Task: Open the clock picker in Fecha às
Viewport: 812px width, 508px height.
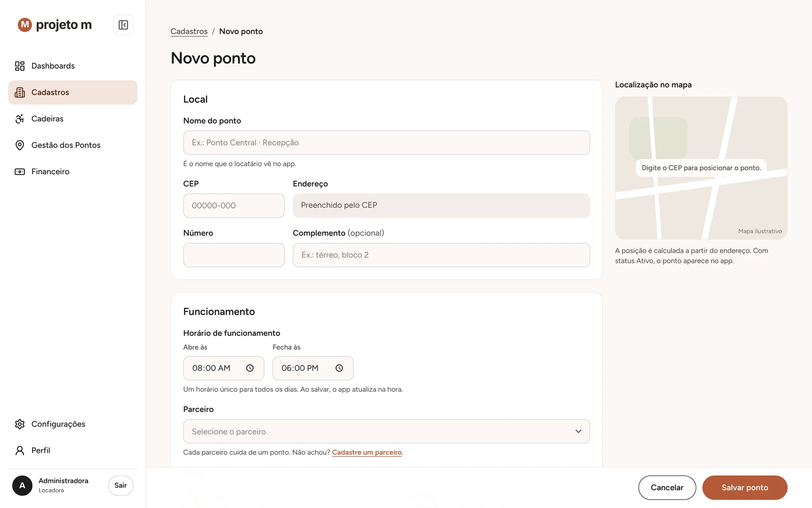Action: [340, 368]
